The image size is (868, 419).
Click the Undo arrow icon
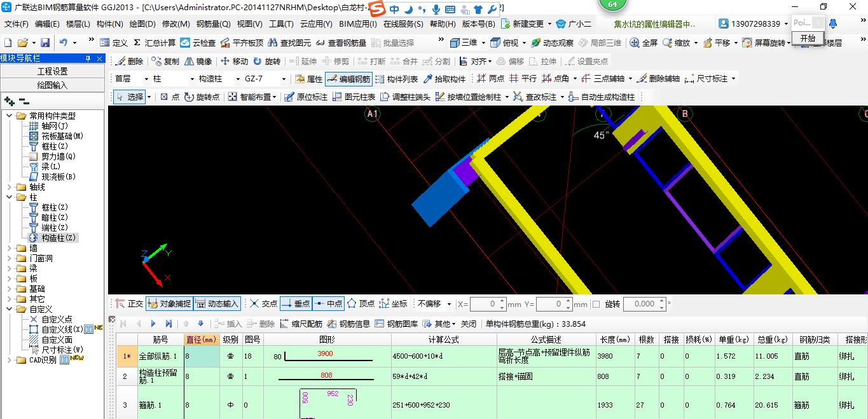[64, 43]
